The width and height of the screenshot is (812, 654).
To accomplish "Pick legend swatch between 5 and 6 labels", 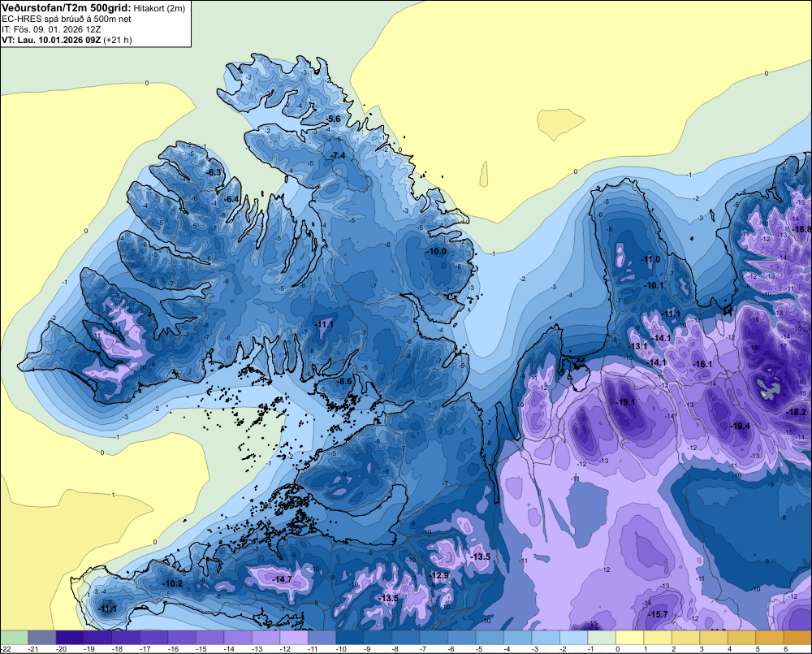I will point(770,638).
